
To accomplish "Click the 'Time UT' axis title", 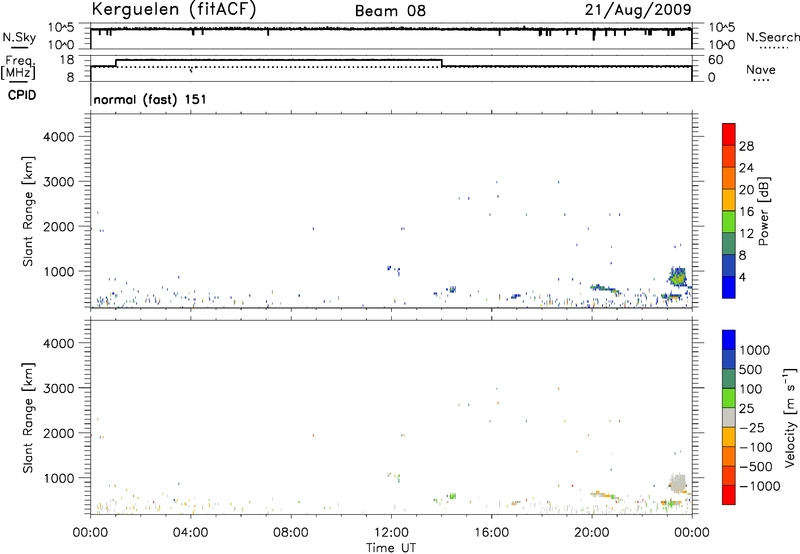I will (x=391, y=548).
